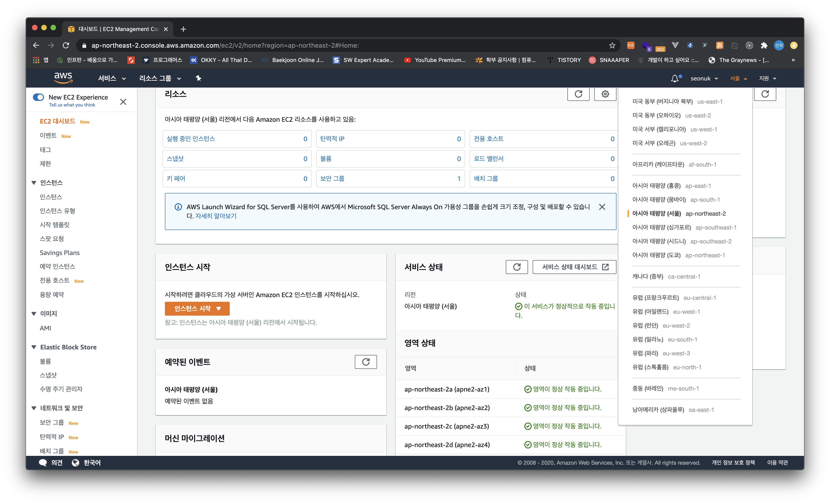The width and height of the screenshot is (830, 504).
Task: Click the resources settings gear icon
Action: coord(605,94)
